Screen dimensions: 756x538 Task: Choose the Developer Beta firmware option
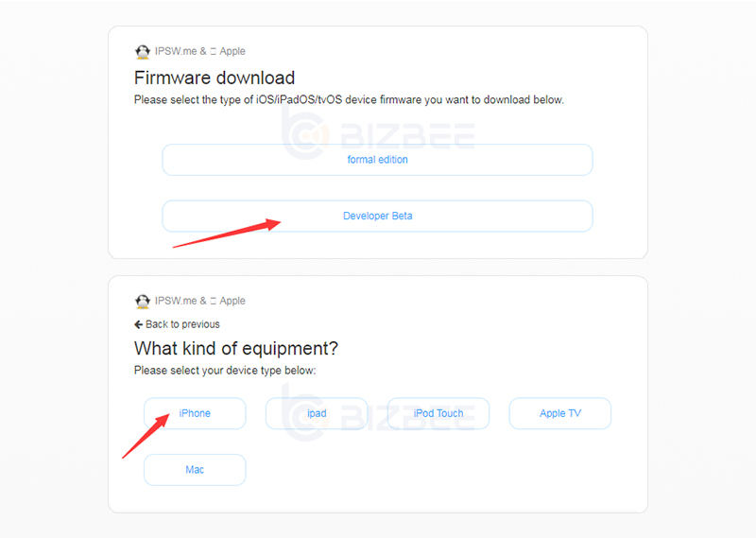pyautogui.click(x=377, y=217)
